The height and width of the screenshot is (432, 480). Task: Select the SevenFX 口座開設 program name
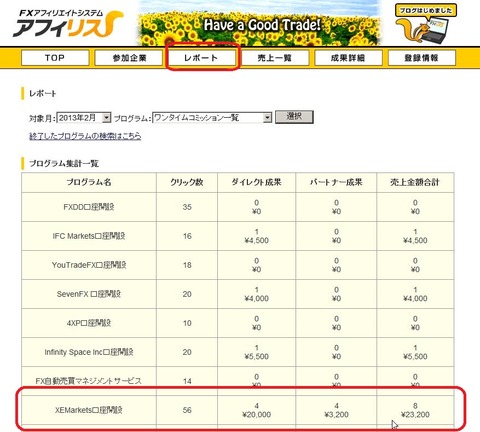click(x=89, y=294)
